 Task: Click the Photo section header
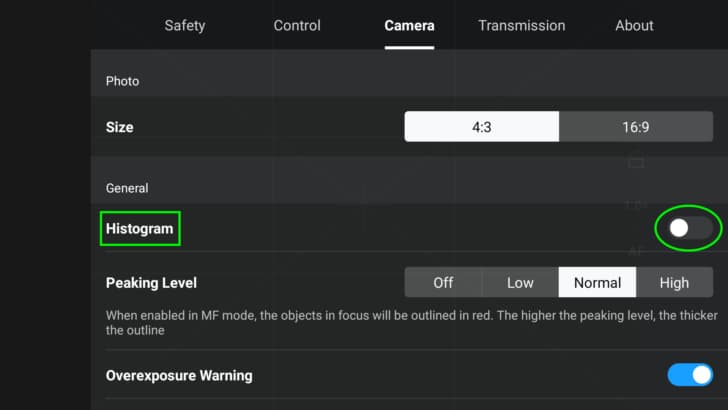pos(122,81)
